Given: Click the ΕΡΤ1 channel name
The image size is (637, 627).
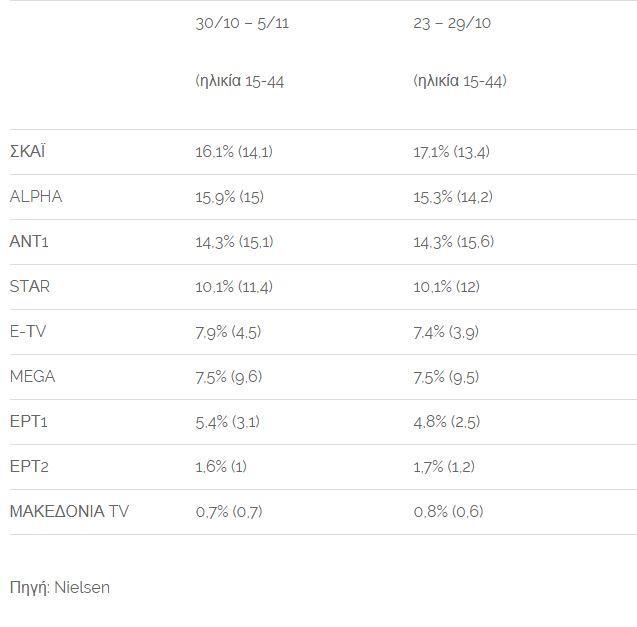Looking at the screenshot, I should 29,422.
